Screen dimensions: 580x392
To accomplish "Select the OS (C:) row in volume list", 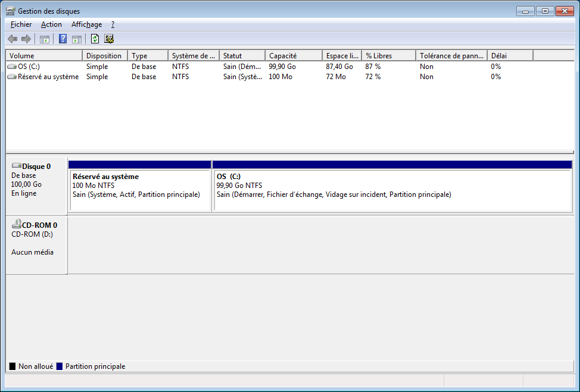I will point(289,67).
